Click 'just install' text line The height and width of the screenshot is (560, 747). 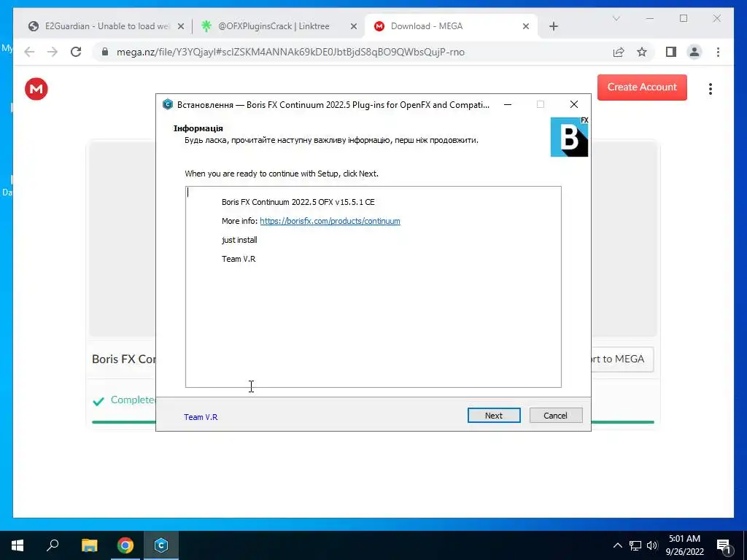pyautogui.click(x=239, y=240)
